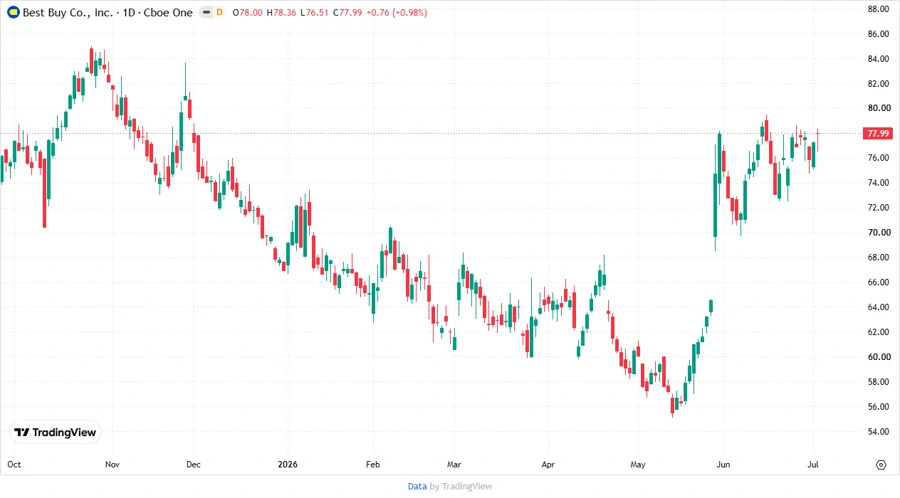
Task: Select the 'Best Buy Co., Inc. · 1D · Cboe One' title
Action: pyautogui.click(x=107, y=12)
